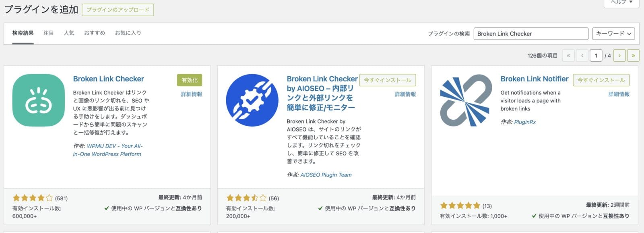Viewport: 644px width, 233px height.
Task: Jump to last page of results
Action: pos(633,56)
